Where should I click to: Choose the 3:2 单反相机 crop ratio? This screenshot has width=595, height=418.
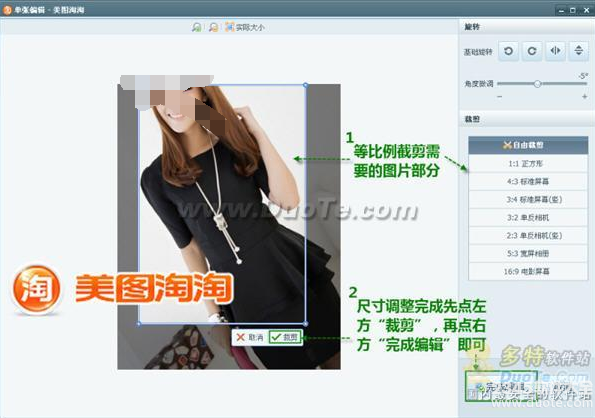(x=528, y=218)
